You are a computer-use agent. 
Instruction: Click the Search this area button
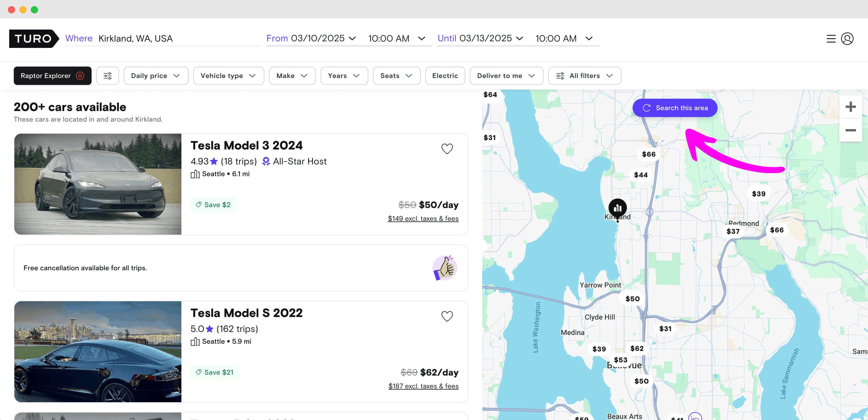[x=675, y=108]
